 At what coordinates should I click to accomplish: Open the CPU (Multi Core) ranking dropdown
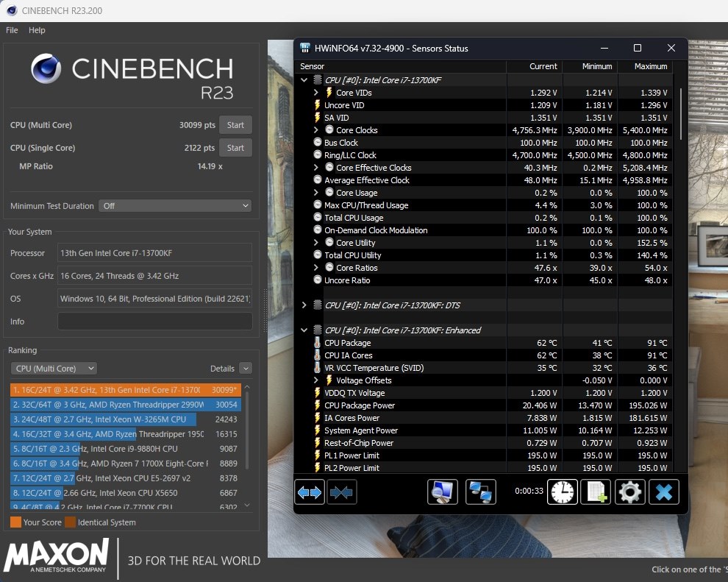click(x=54, y=369)
